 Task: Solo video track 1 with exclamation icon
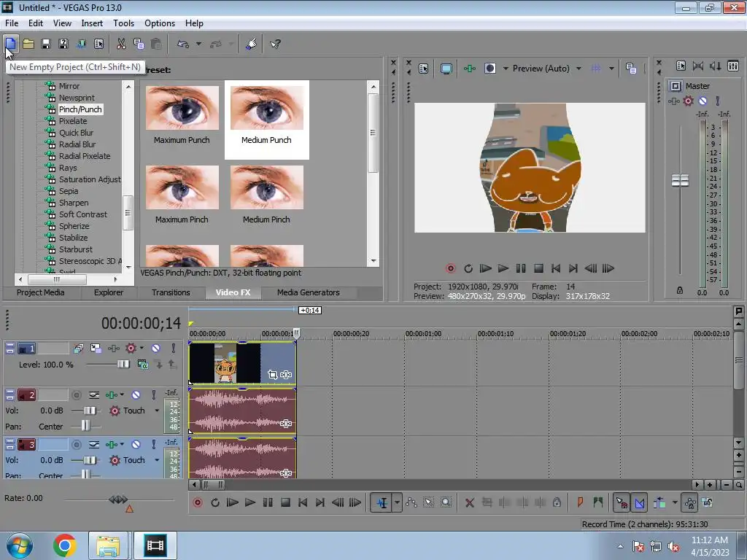tap(174, 349)
